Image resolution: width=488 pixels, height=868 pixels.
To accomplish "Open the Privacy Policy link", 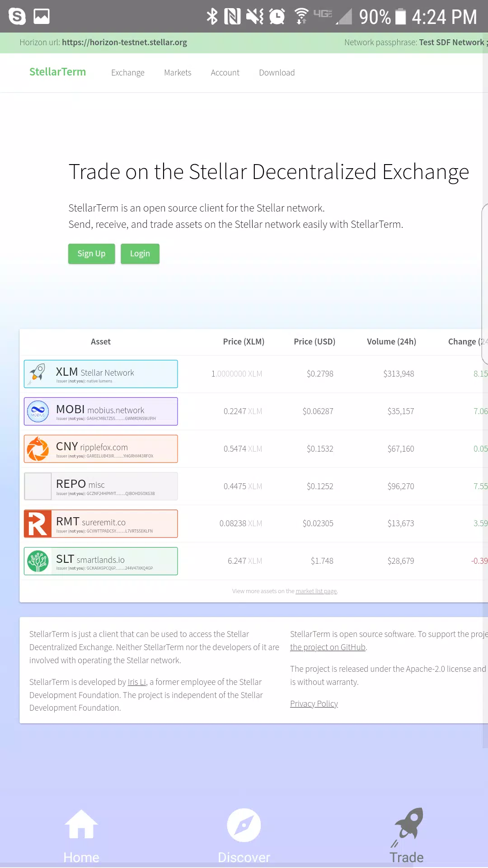I will (x=314, y=704).
